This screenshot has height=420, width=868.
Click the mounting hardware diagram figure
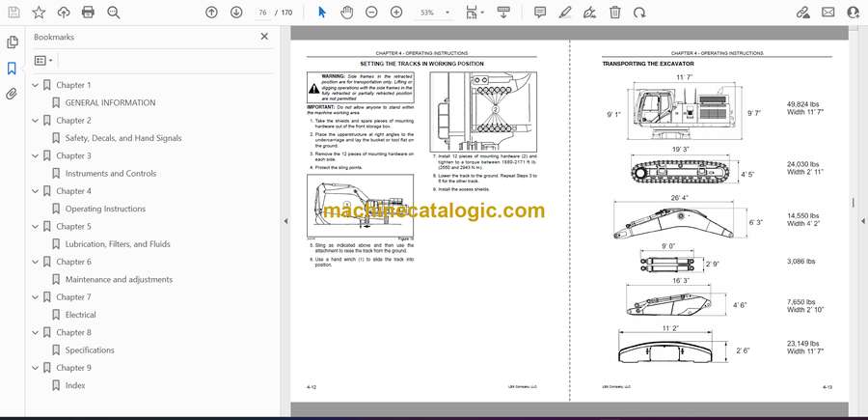[x=483, y=111]
